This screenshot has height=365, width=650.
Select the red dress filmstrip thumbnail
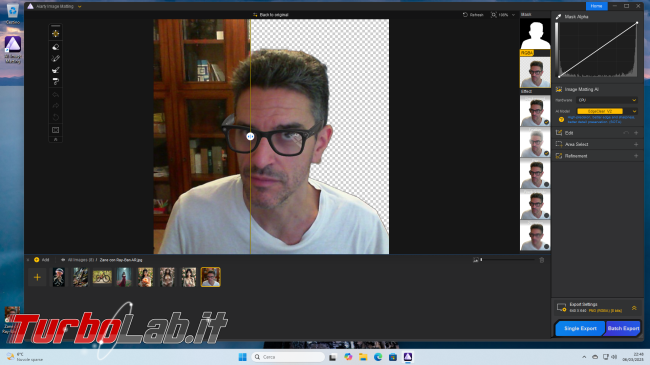(x=124, y=277)
